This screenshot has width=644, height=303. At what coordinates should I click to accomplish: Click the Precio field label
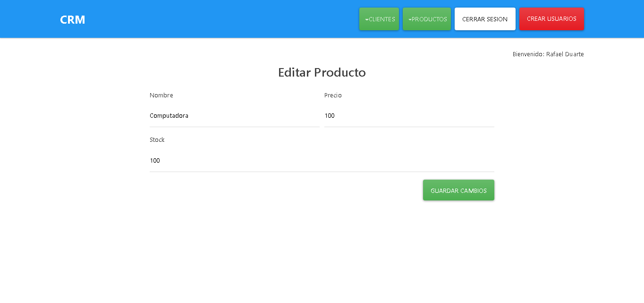[x=333, y=95]
